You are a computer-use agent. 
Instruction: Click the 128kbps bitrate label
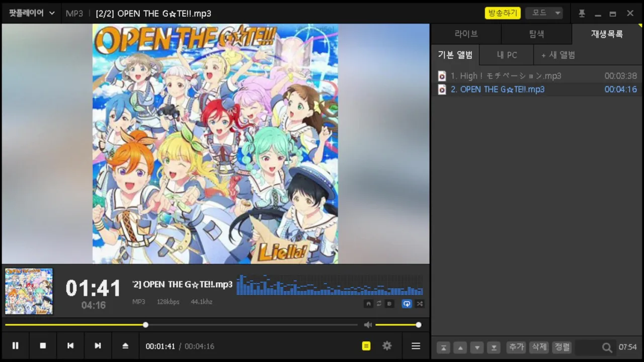pyautogui.click(x=168, y=302)
